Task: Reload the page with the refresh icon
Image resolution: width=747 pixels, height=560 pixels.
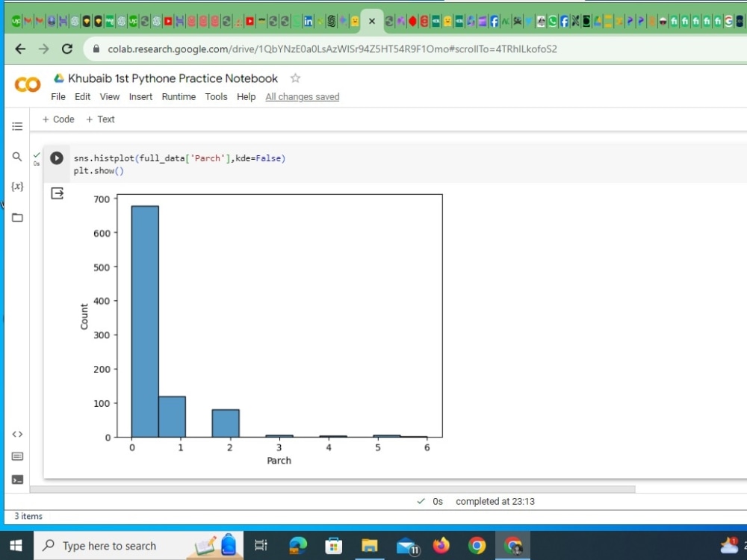Action: click(66, 49)
